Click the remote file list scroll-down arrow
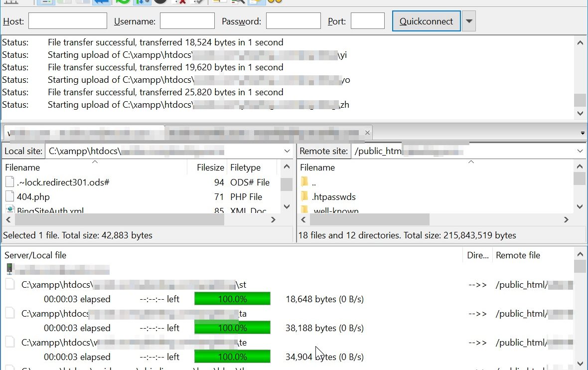Viewport: 588px width, 370px height. (580, 206)
